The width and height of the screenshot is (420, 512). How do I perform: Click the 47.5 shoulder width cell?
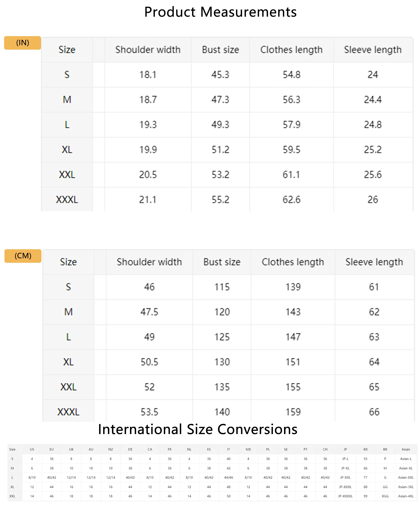pyautogui.click(x=149, y=312)
